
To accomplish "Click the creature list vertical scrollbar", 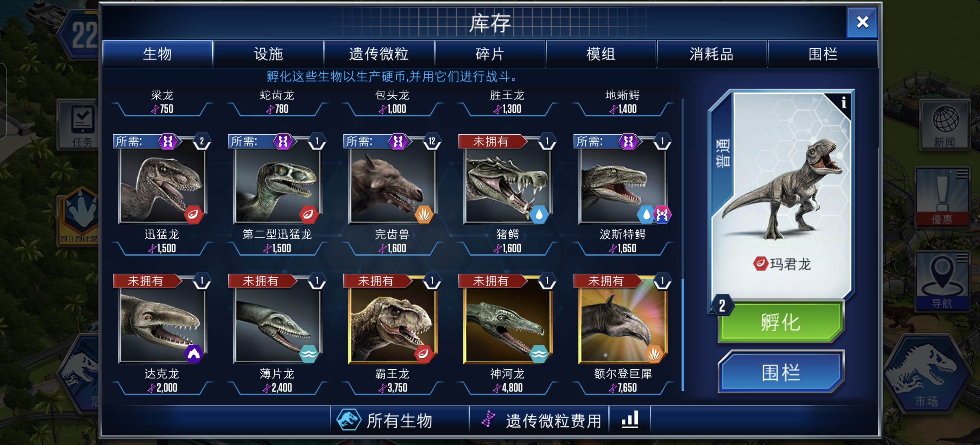I will point(683,245).
